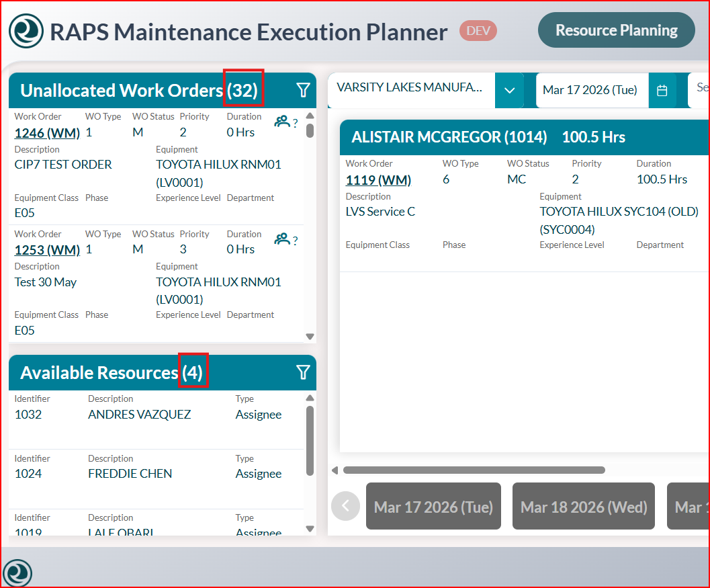Click the RAPS logo in footer

17,573
